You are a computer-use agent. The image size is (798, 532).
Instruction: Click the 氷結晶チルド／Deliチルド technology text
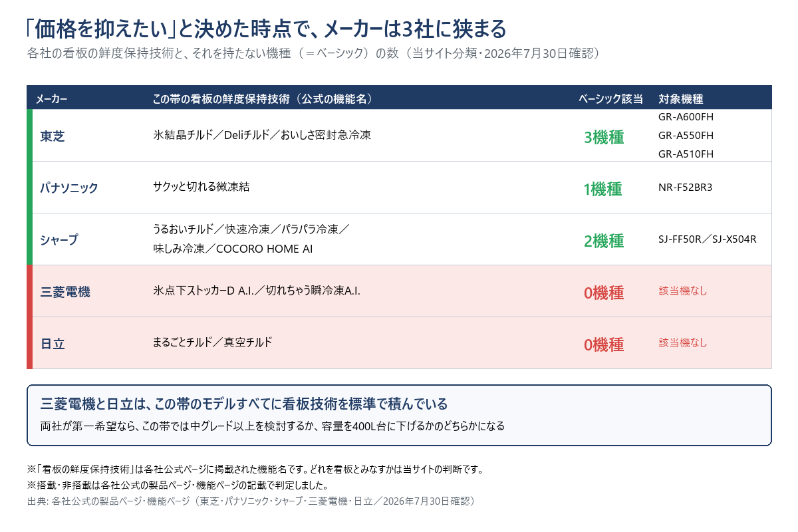pos(262,135)
